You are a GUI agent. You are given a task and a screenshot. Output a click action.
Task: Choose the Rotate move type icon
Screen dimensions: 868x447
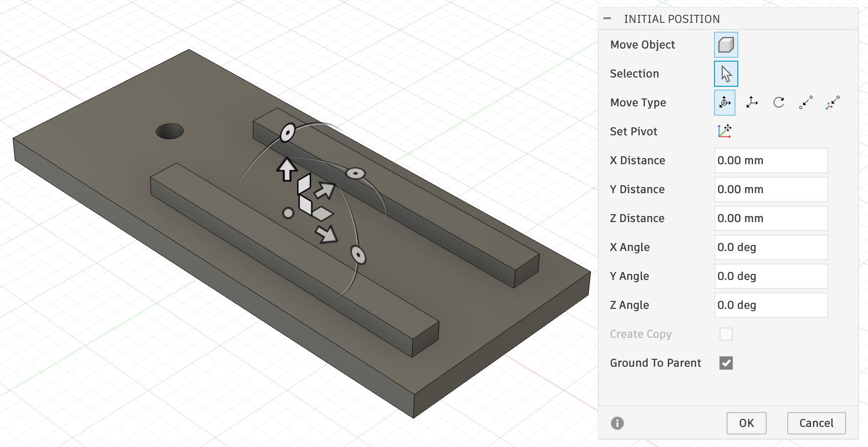point(779,103)
